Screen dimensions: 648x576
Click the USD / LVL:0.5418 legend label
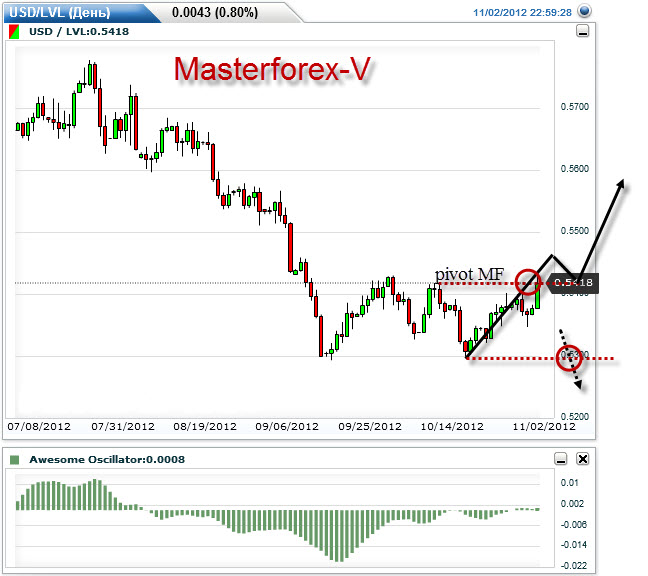point(79,32)
